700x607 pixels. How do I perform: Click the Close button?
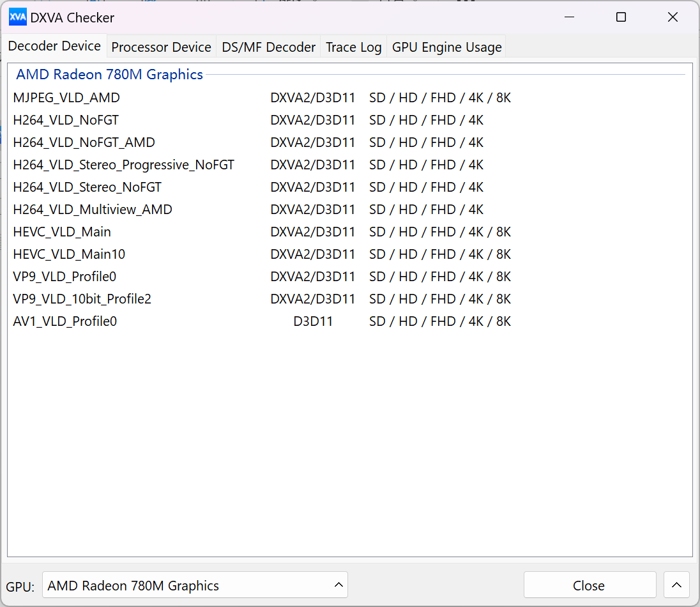point(590,585)
